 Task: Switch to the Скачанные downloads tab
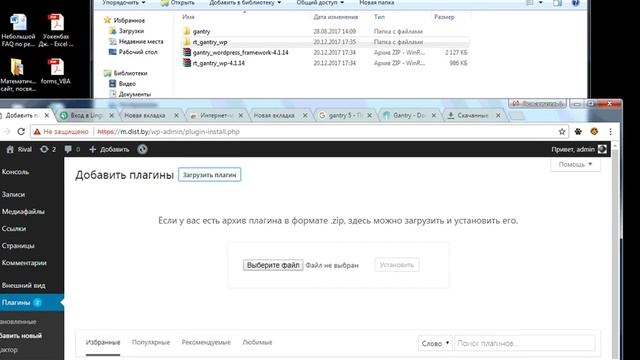tap(473, 116)
